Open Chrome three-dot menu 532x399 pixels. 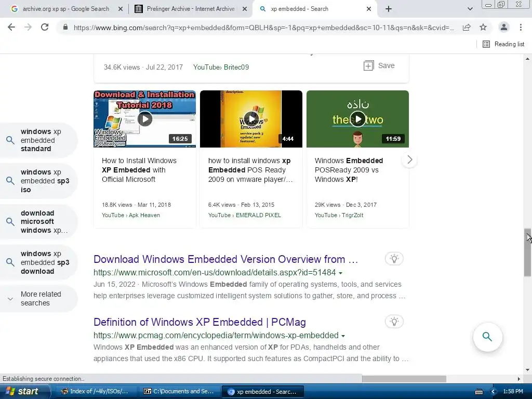click(x=521, y=27)
